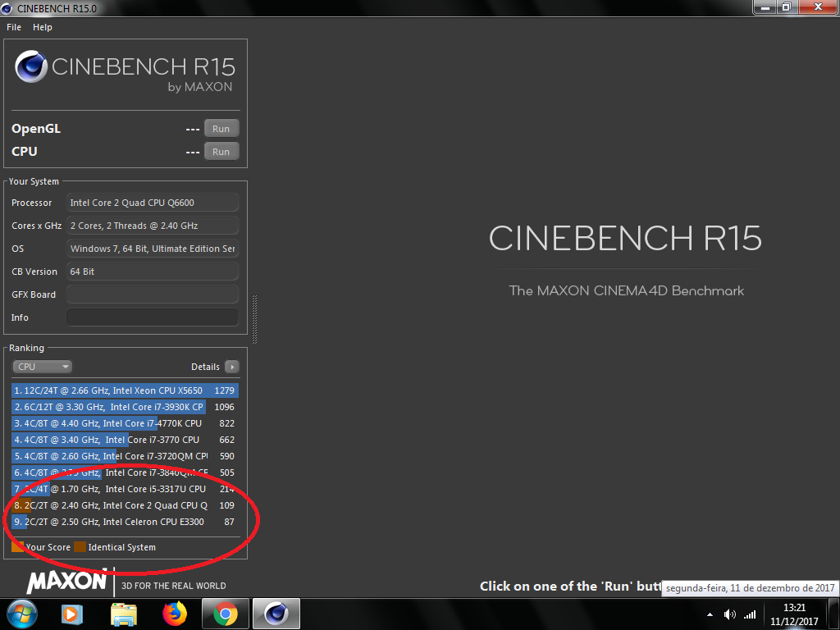The image size is (840, 630).
Task: Open the CPU ranking type dropdown
Action: coord(43,367)
